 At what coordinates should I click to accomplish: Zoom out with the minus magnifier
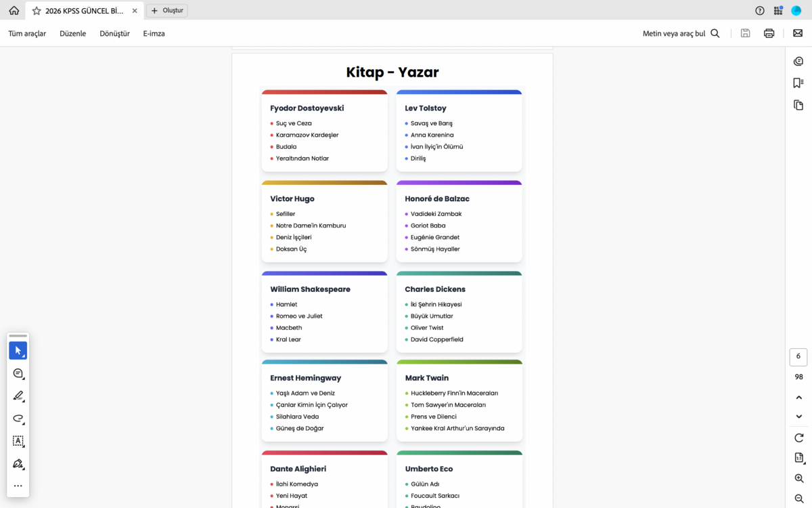coord(798,499)
